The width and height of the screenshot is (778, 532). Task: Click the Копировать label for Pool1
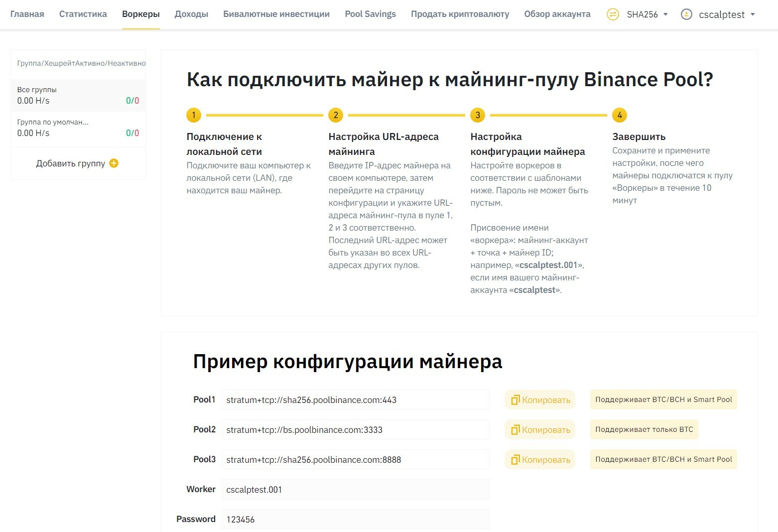546,400
